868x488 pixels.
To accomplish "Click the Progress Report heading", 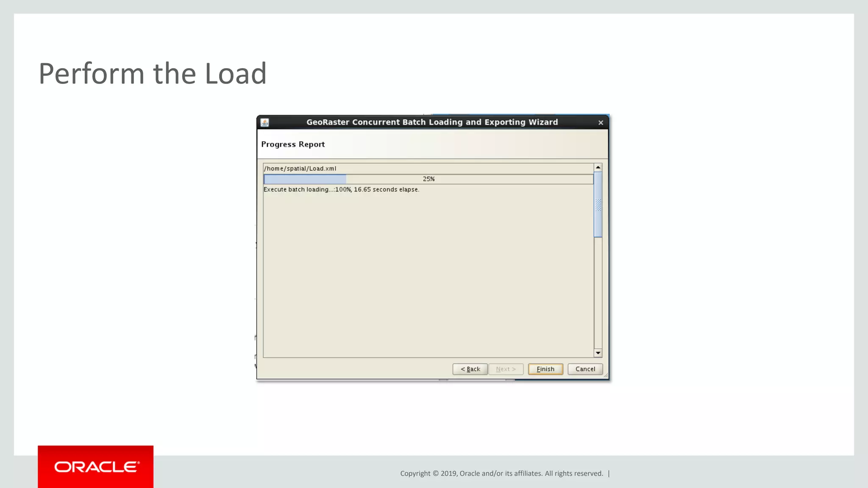I will 293,144.
